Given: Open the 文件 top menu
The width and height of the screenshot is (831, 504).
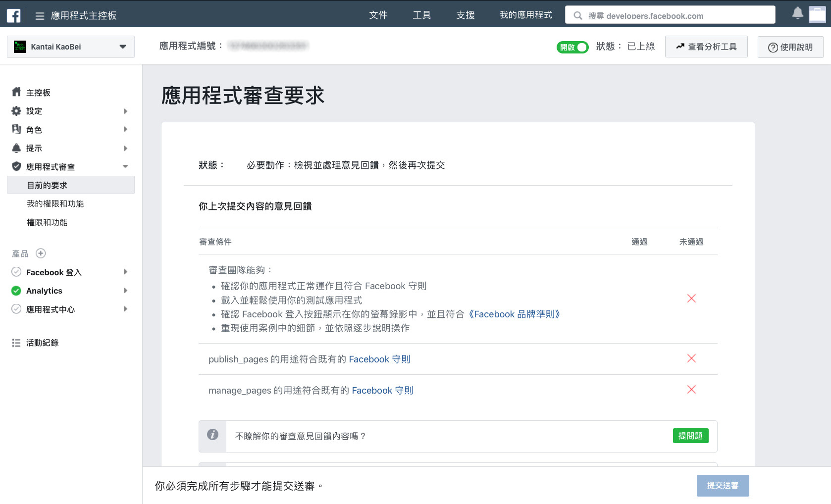Looking at the screenshot, I should coord(378,15).
